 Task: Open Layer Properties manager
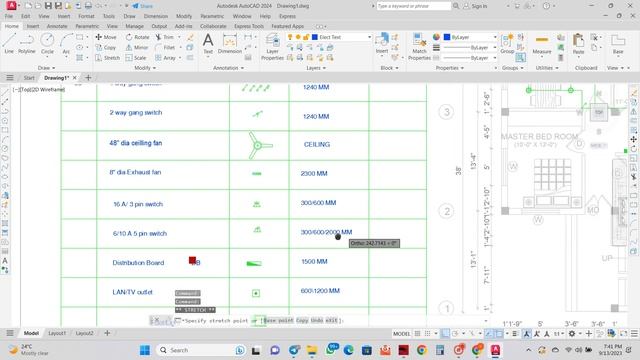coord(272,47)
